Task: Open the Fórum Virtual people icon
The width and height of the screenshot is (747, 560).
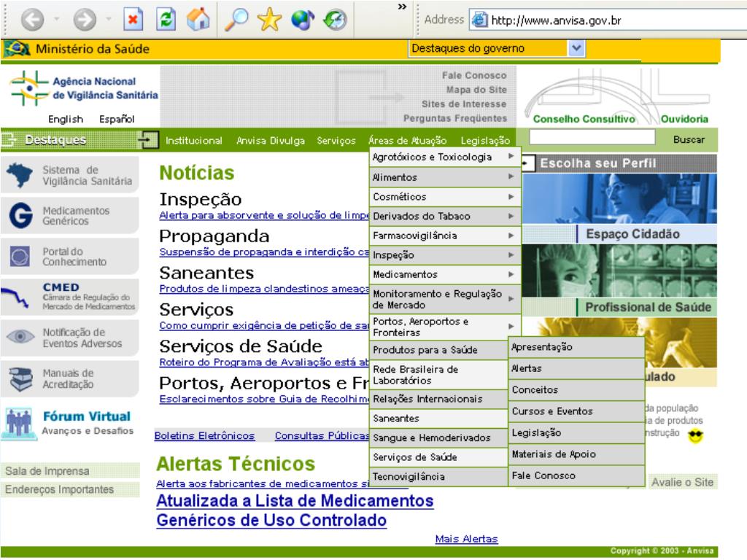Action: click(19, 422)
